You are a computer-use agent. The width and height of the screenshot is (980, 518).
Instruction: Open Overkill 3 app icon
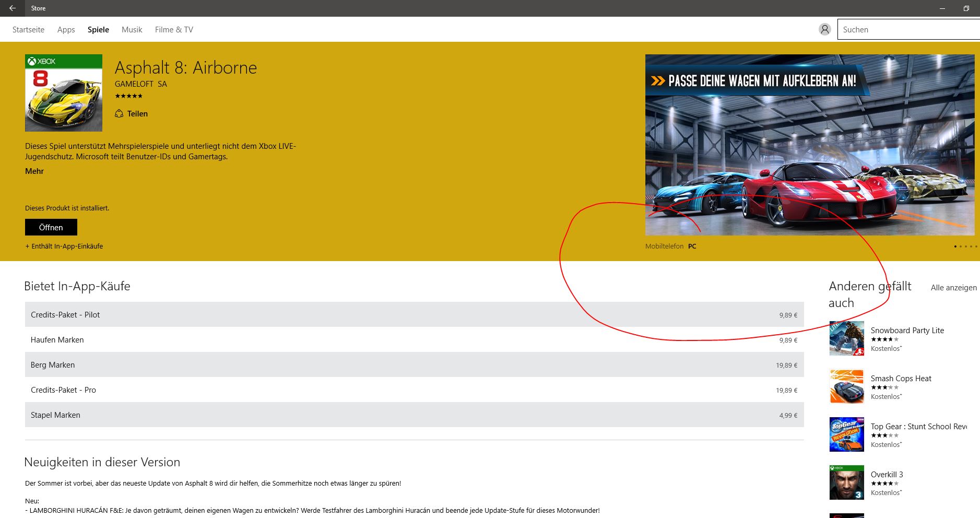(847, 482)
